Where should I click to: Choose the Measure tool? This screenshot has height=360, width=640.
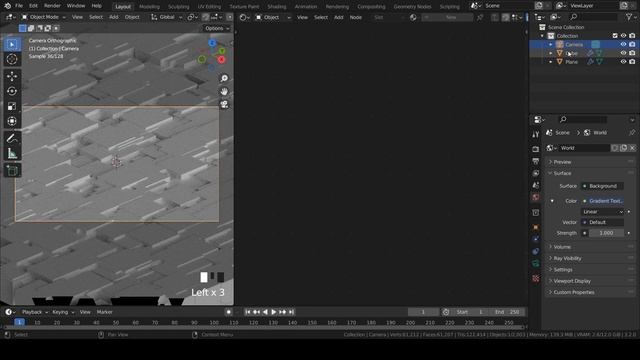click(12, 153)
